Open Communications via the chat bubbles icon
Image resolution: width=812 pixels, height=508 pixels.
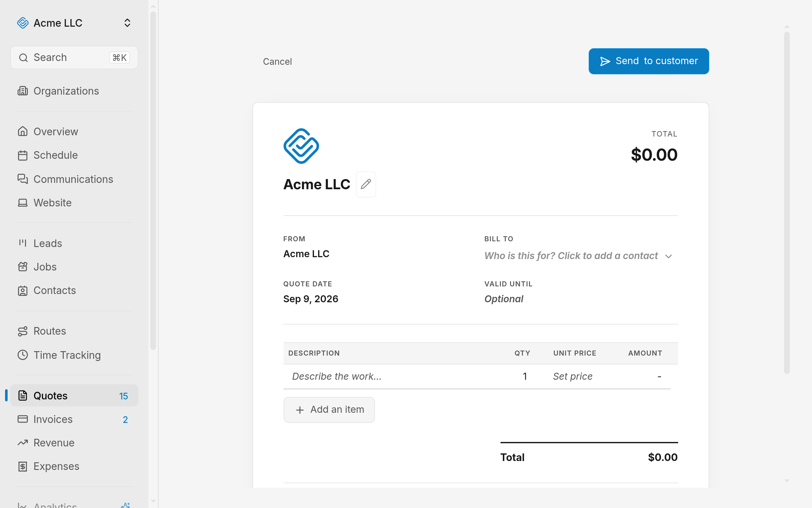(x=23, y=179)
